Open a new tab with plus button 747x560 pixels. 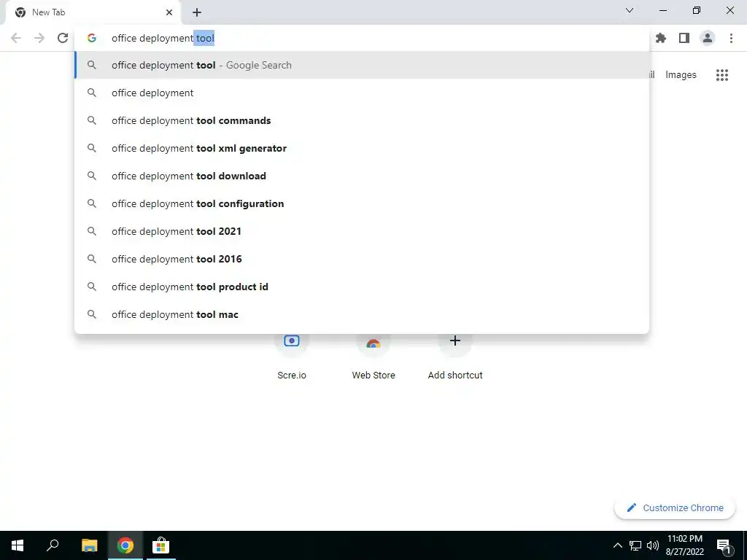coord(197,12)
